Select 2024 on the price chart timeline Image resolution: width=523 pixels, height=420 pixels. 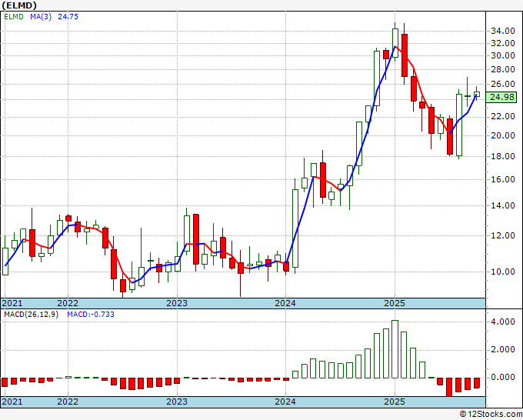285,303
